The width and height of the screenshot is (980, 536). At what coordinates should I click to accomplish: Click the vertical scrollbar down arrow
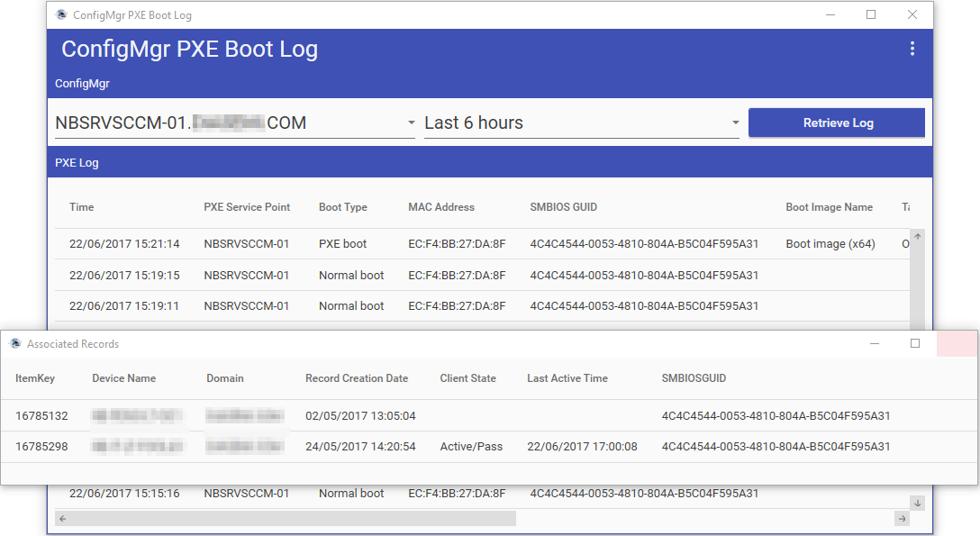coord(917,503)
